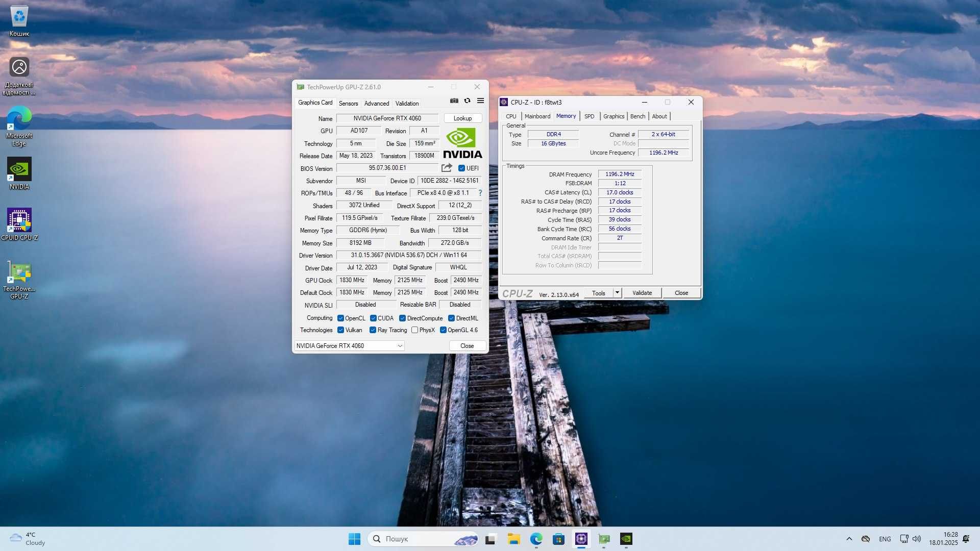Toggle the OpenGL 4.6 checkbox
The image size is (980, 551).
tap(443, 330)
